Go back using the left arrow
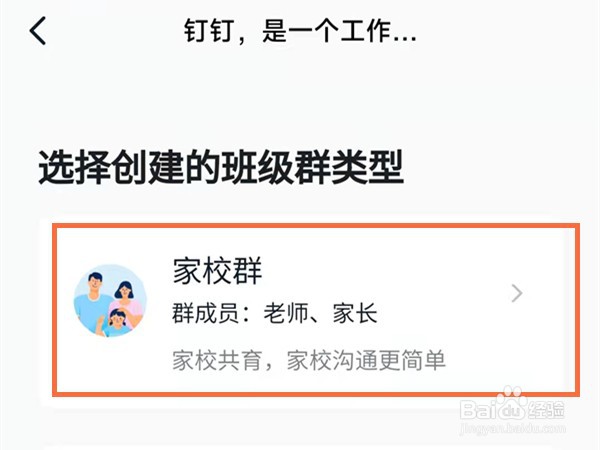600x450 pixels. pyautogui.click(x=38, y=31)
